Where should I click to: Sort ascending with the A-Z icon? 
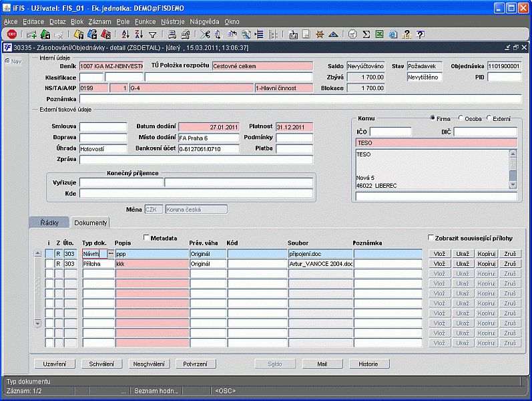125,34
